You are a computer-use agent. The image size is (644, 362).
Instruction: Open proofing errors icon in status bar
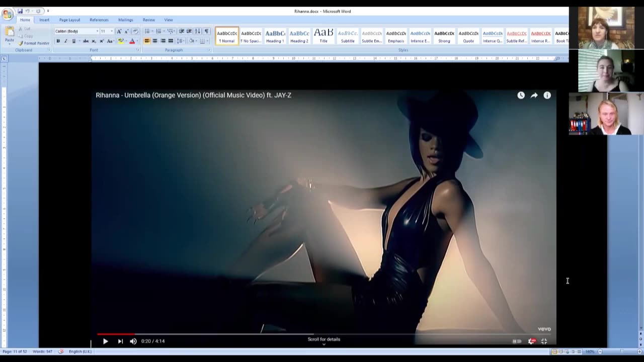tap(61, 351)
